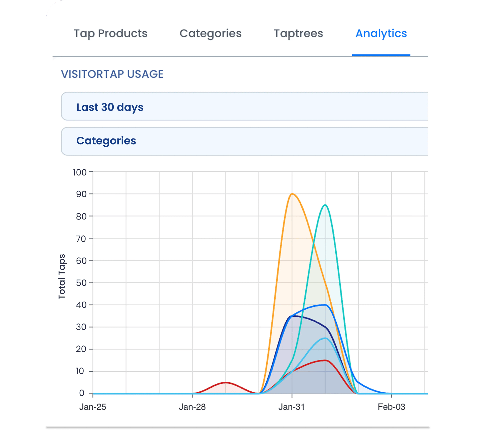
Task: Click the light blue line peak at 25
Action: pyautogui.click(x=325, y=338)
